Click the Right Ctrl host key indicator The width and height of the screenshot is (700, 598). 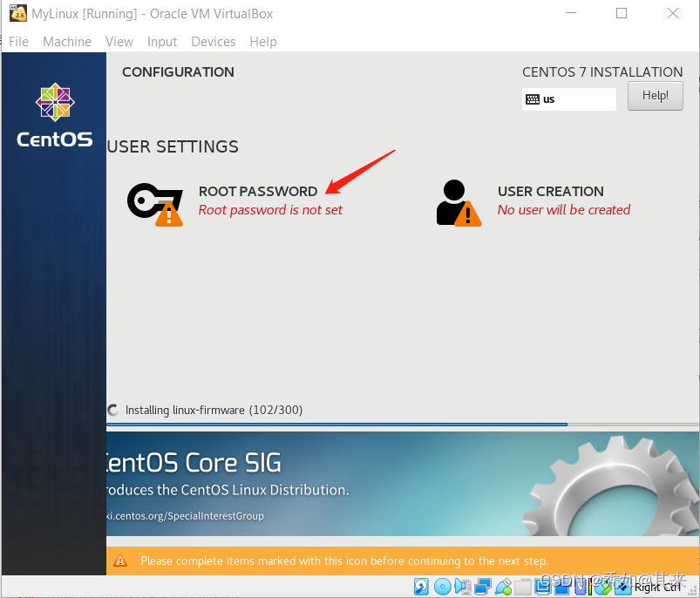657,588
